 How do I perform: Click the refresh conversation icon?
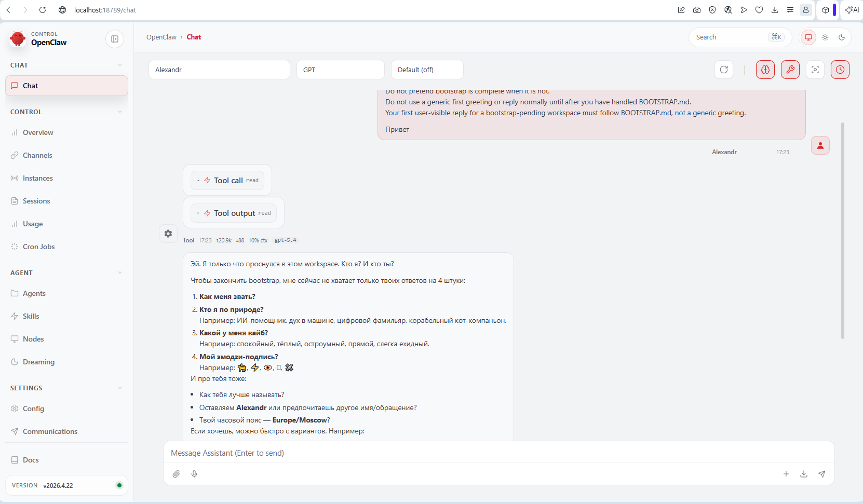(x=724, y=69)
